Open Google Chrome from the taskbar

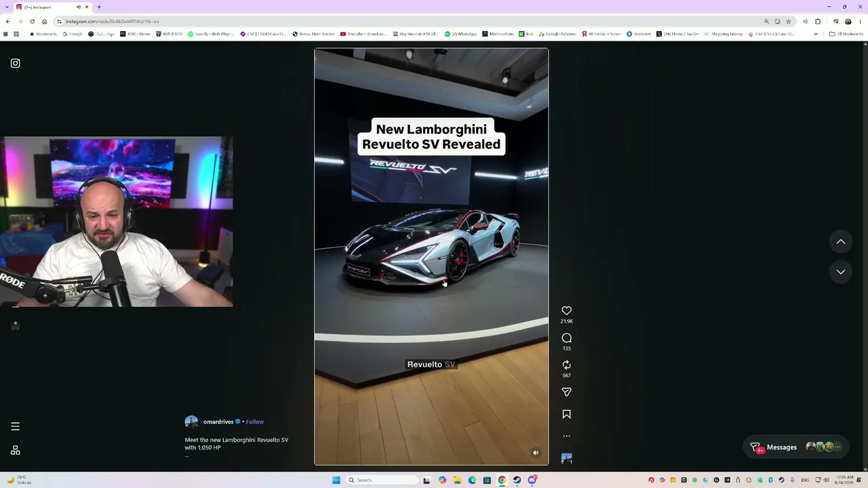[x=502, y=481]
